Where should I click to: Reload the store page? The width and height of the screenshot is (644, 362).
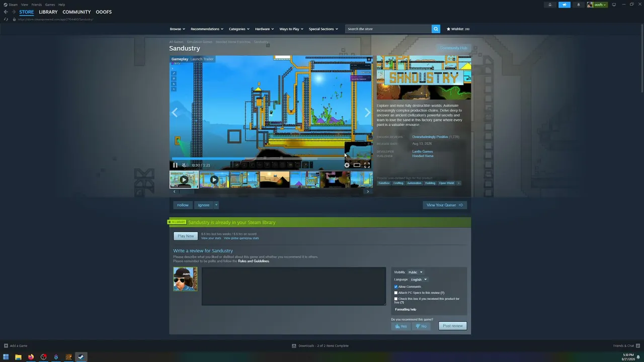coord(6,19)
